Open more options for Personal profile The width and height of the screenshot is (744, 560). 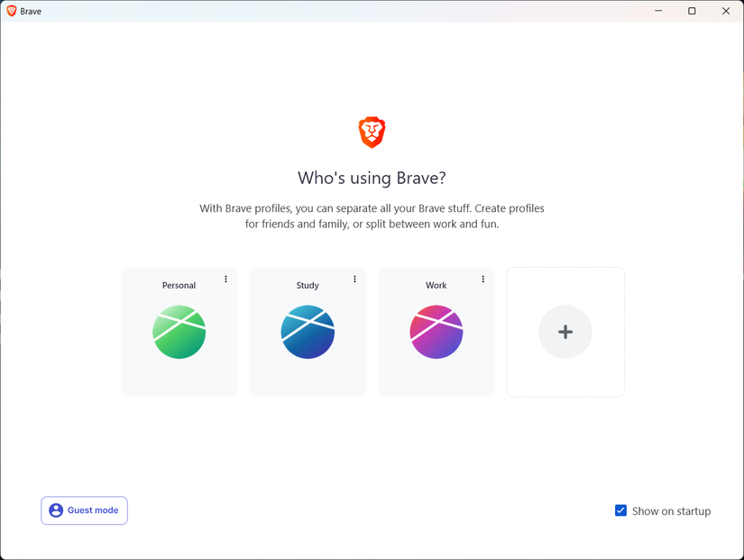(225, 279)
